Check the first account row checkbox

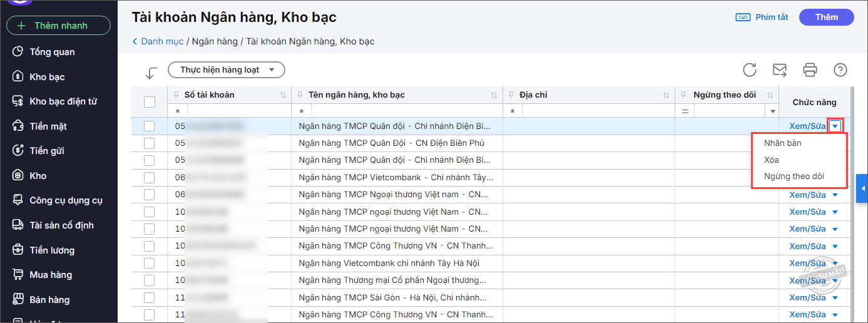coord(150,126)
